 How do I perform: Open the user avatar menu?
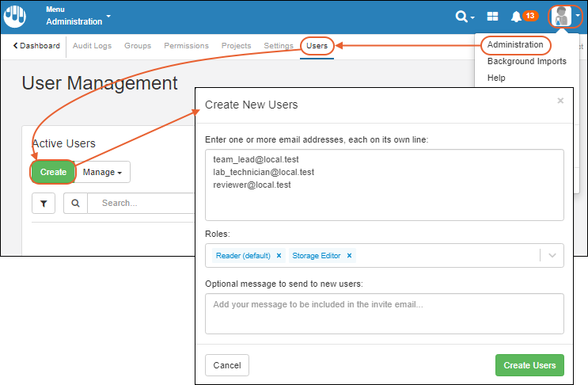[564, 17]
